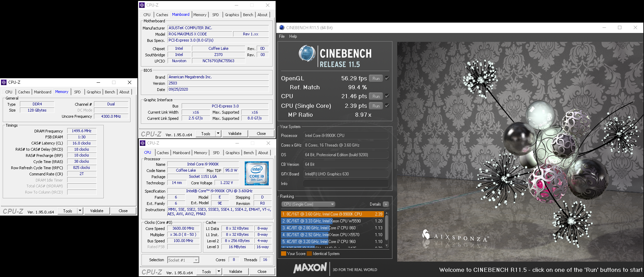644x277 pixels.
Task: Expand Tools arrow in CPU tab CPU-Z window
Action: [x=219, y=272]
